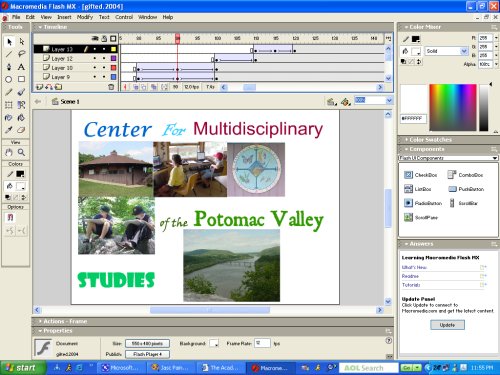The image size is (500, 375).
Task: Click the Delete Layer trash icon
Action: tap(111, 87)
